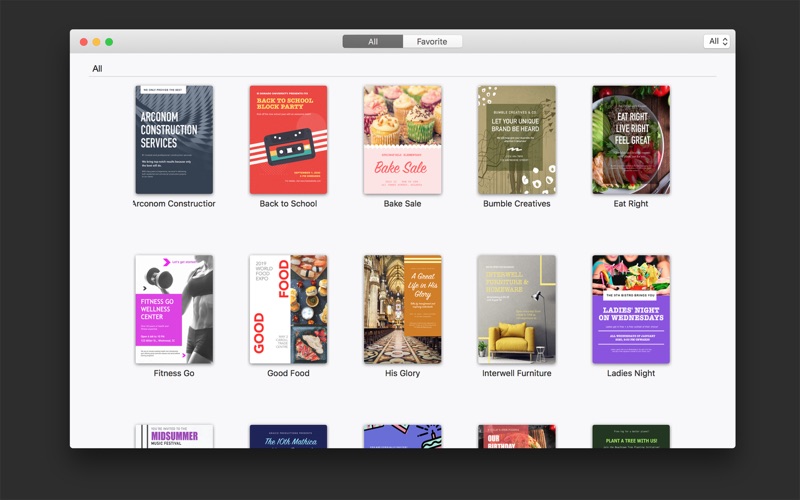Click the Good Food caption label
Screen dimensions: 800x500
click(288, 373)
